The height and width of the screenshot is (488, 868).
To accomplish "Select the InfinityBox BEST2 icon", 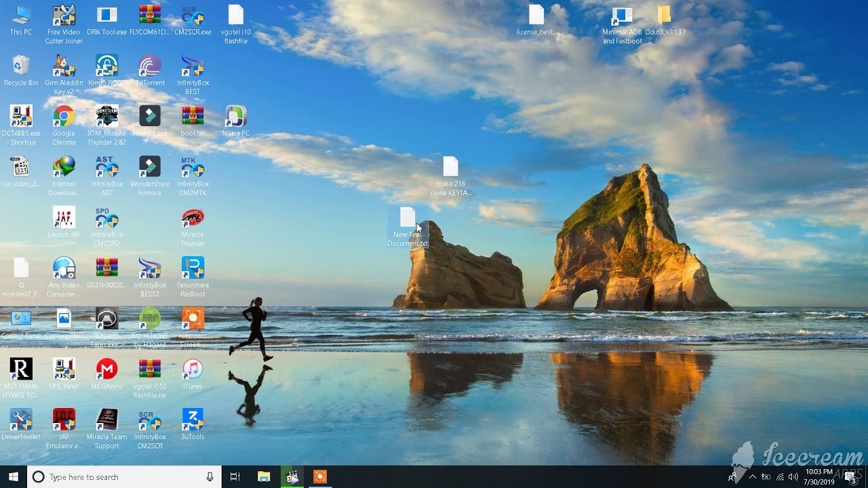I will point(150,277).
